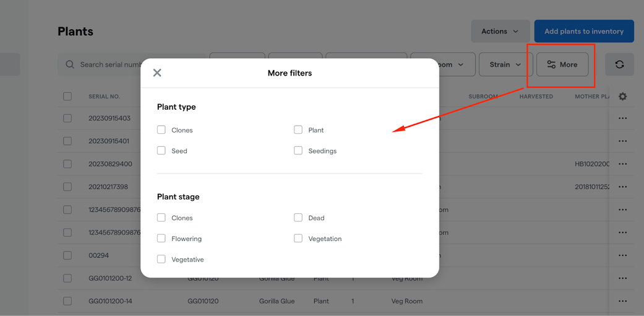Click Add plants to inventory button
The height and width of the screenshot is (316, 644).
pyautogui.click(x=584, y=31)
